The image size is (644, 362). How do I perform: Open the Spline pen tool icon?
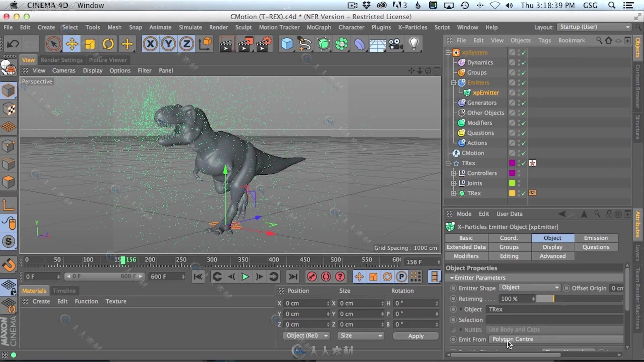point(305,44)
